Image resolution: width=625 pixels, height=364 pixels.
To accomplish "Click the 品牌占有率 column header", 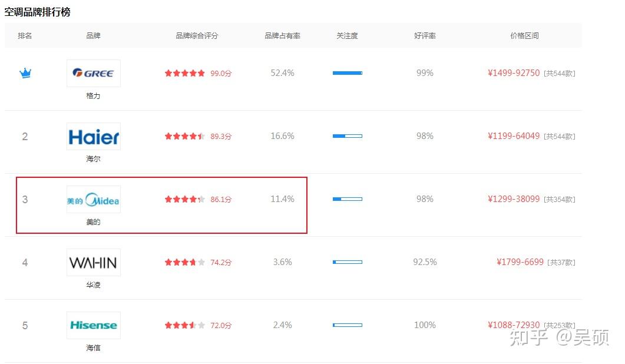I will pos(282,36).
